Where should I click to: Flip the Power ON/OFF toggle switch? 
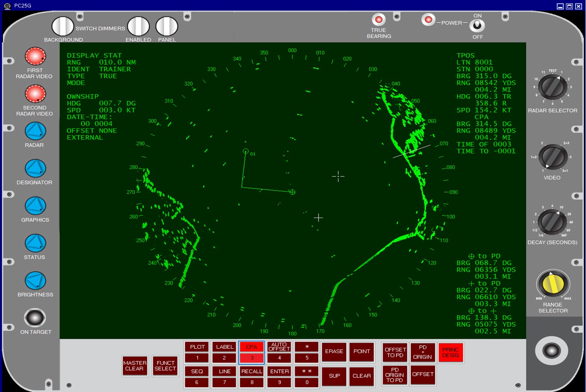(x=477, y=26)
